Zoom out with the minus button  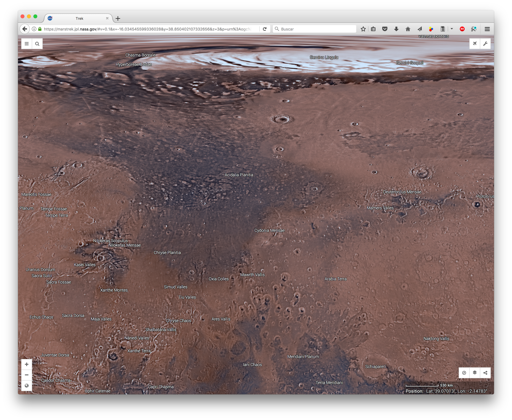coord(27,375)
